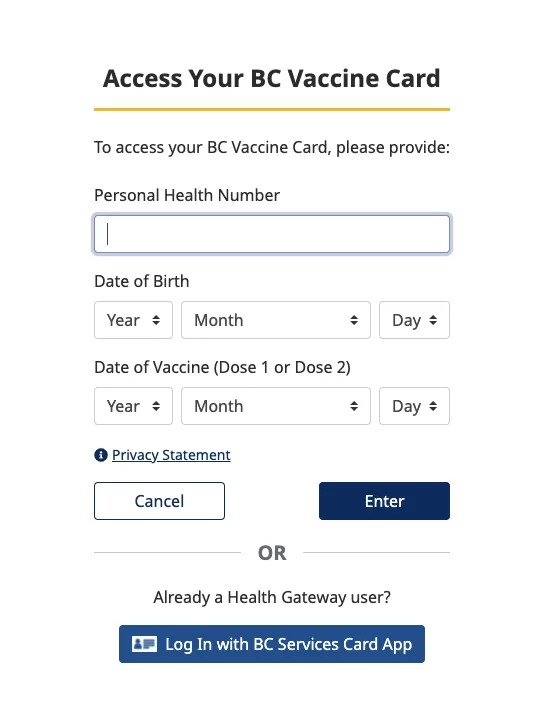This screenshot has width=542, height=724.
Task: Focus the Personal Health Number field
Action: tap(272, 234)
